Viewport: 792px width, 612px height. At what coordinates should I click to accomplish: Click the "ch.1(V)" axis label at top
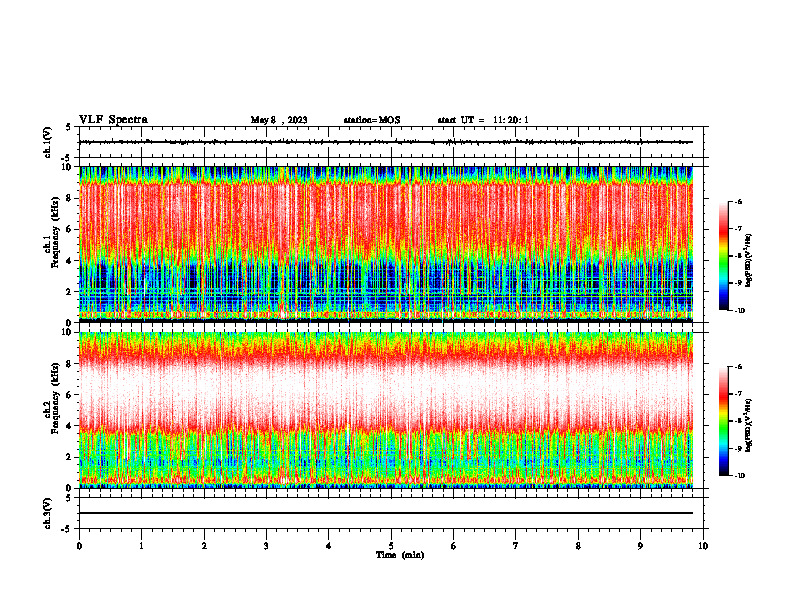click(x=47, y=142)
